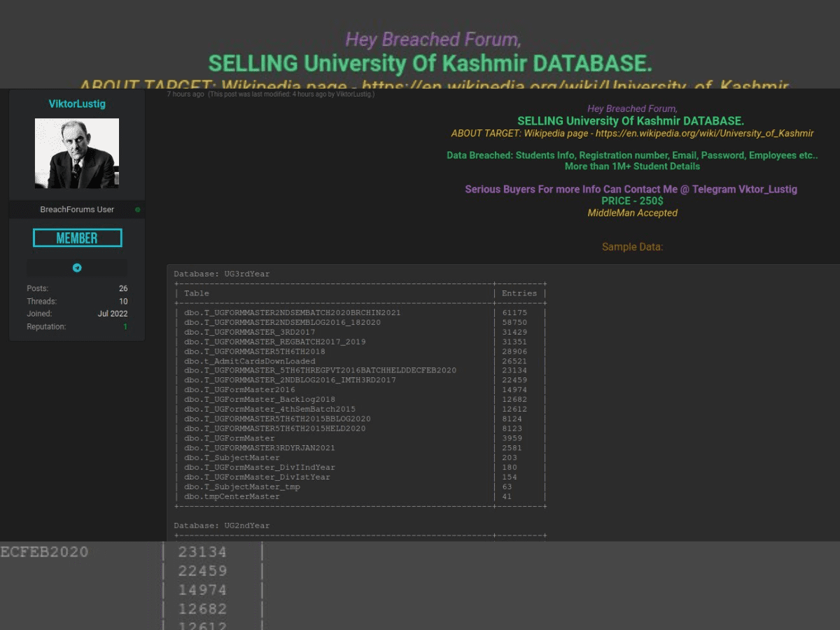Click the Telegram icon in the user sidebar
Screen dimensions: 840x630
point(77,268)
